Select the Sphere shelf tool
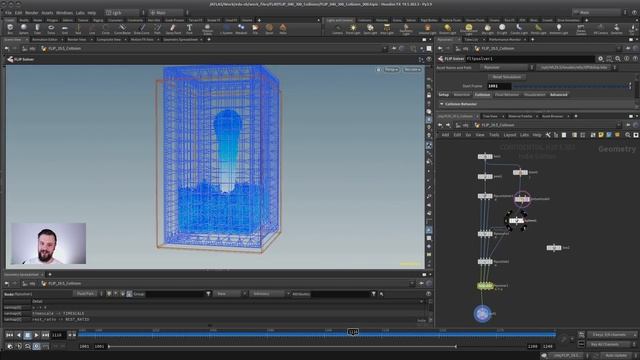 (x=24, y=29)
